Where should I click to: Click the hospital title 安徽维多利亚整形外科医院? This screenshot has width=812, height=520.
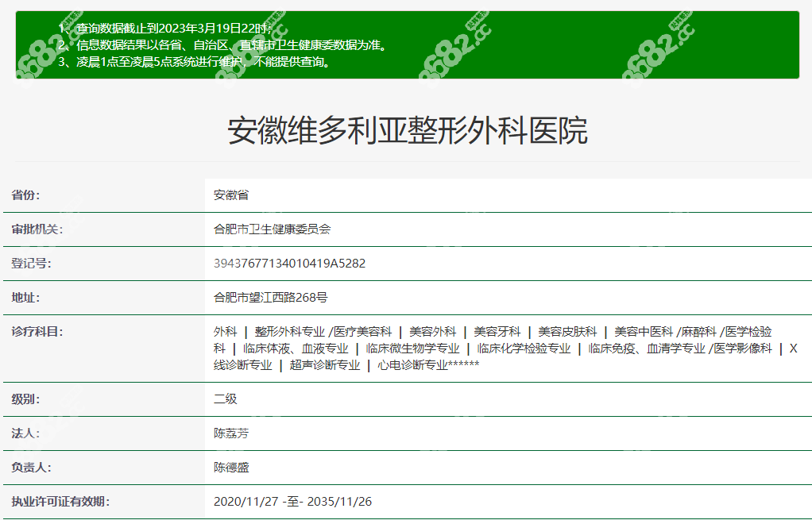pos(407,130)
